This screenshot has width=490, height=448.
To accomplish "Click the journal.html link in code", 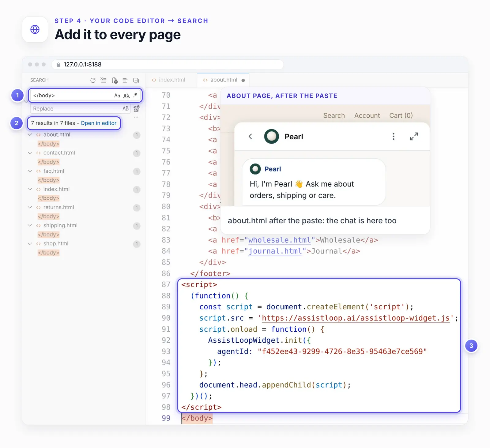I will tap(275, 251).
